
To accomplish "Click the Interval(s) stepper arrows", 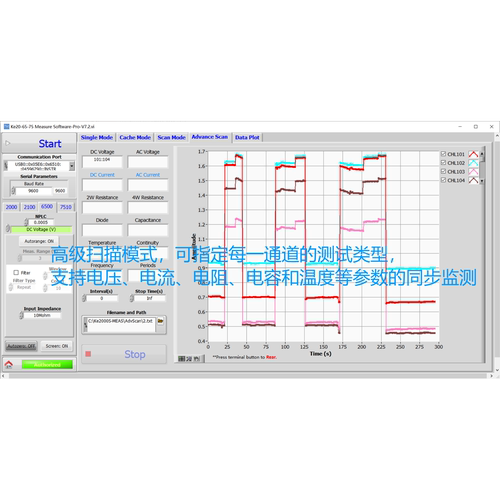I will click(x=84, y=298).
